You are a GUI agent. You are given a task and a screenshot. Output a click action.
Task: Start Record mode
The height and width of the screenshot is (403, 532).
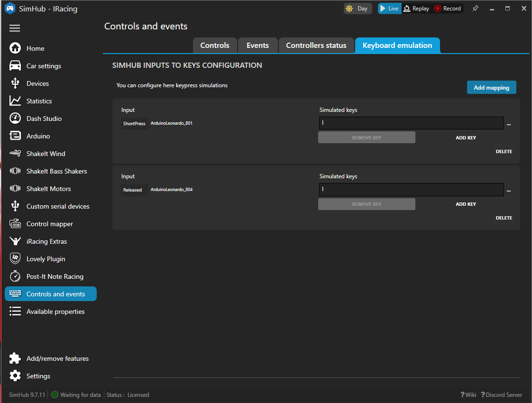tap(448, 9)
